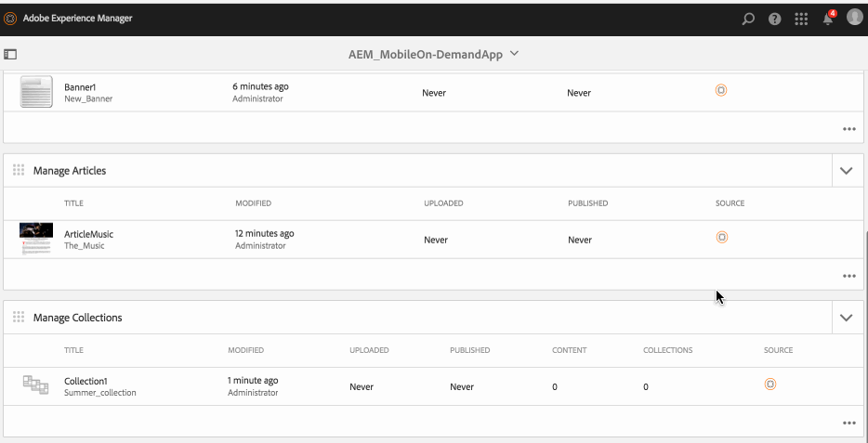This screenshot has height=443, width=868.
Task: Toggle the left side rail panel
Action: tap(11, 55)
